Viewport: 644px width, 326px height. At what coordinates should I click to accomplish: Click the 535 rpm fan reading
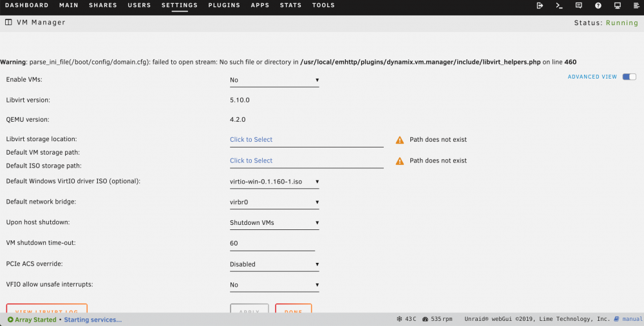point(442,319)
